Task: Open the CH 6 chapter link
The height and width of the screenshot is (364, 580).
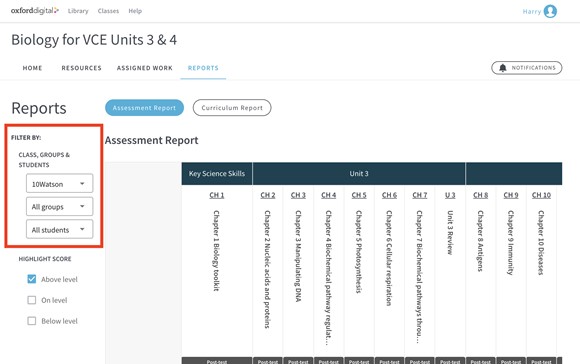Action: tap(390, 195)
